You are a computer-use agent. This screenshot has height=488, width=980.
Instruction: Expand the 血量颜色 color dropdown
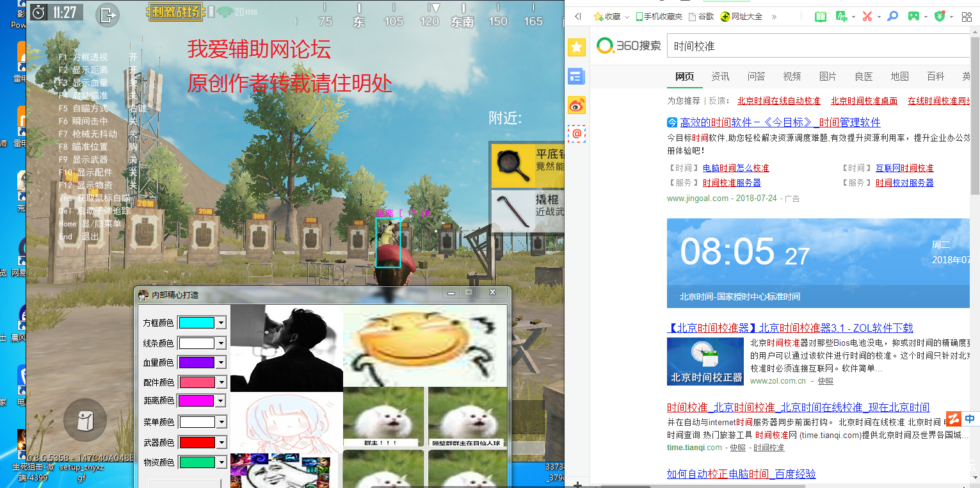pos(221,362)
